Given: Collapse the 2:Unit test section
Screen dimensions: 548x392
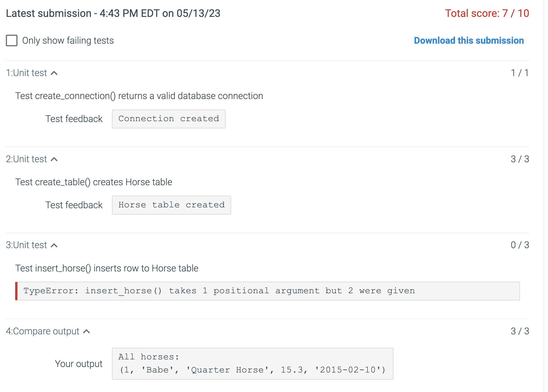Looking at the screenshot, I should pos(55,159).
